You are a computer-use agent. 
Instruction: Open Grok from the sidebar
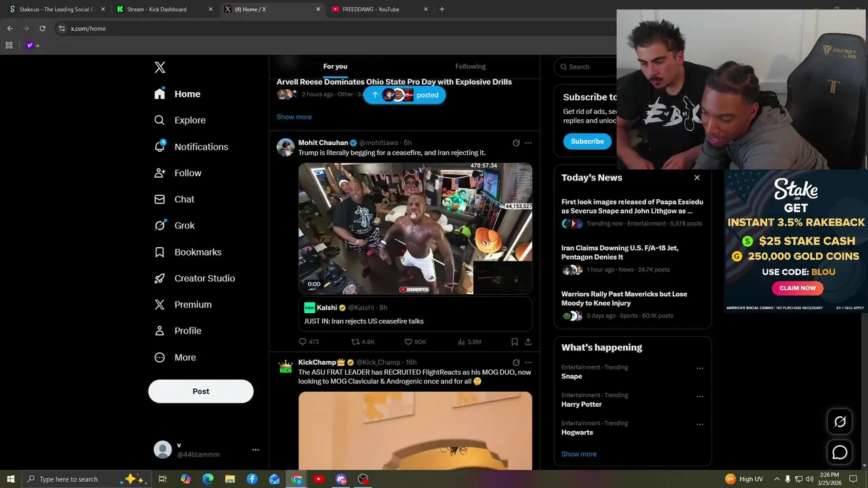[x=174, y=226]
